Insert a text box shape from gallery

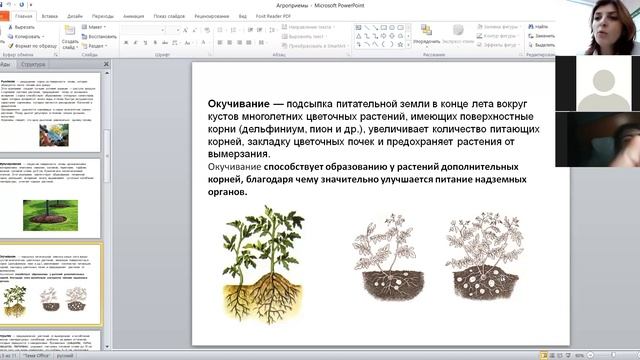coord(358,27)
